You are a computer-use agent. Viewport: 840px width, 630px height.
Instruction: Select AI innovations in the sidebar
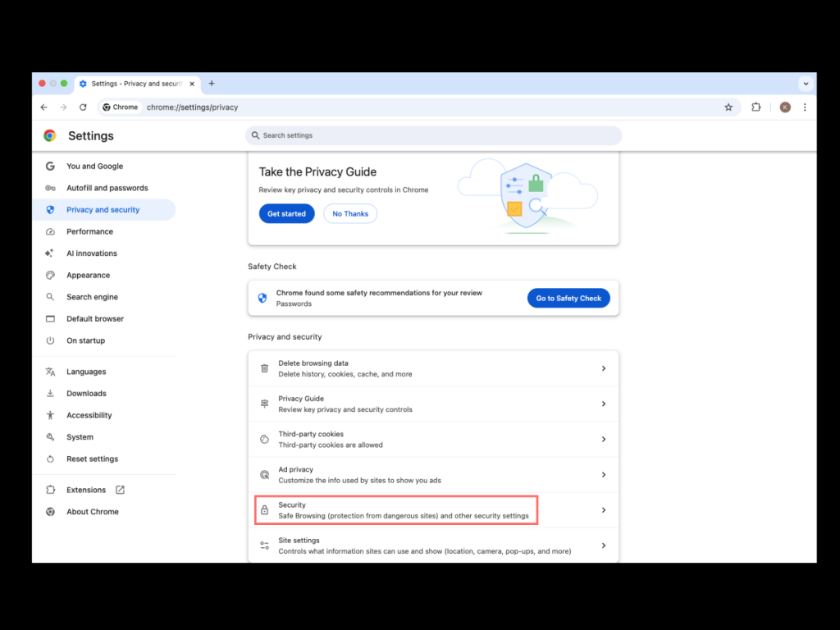click(x=91, y=253)
